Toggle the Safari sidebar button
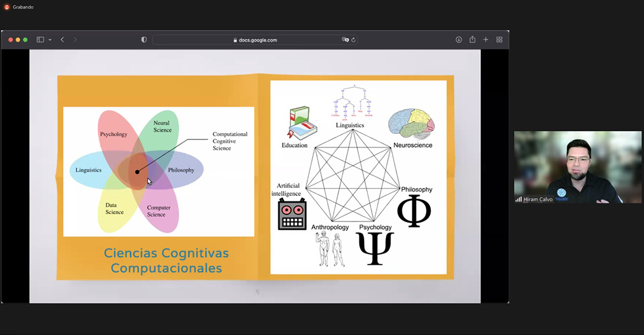The width and height of the screenshot is (644, 335). click(40, 40)
